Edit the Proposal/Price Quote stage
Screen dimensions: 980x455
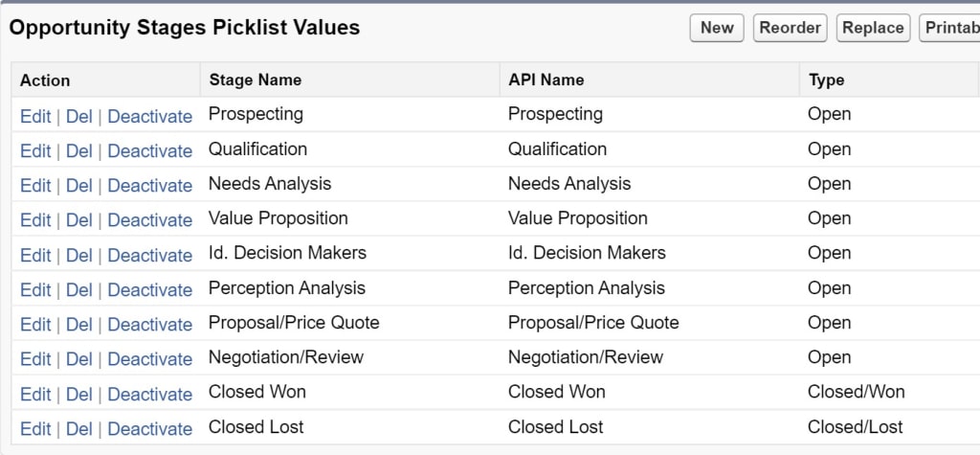pos(35,324)
